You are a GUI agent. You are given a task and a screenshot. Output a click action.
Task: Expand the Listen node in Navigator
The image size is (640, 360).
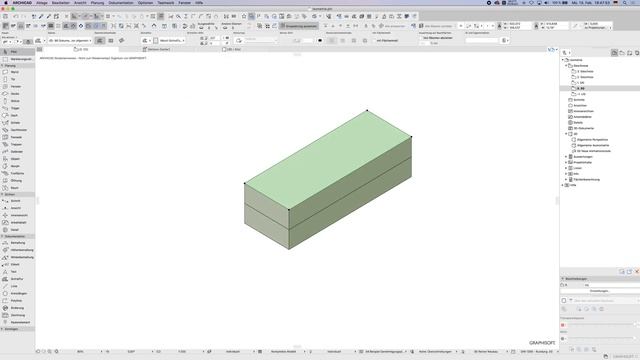tap(566, 168)
